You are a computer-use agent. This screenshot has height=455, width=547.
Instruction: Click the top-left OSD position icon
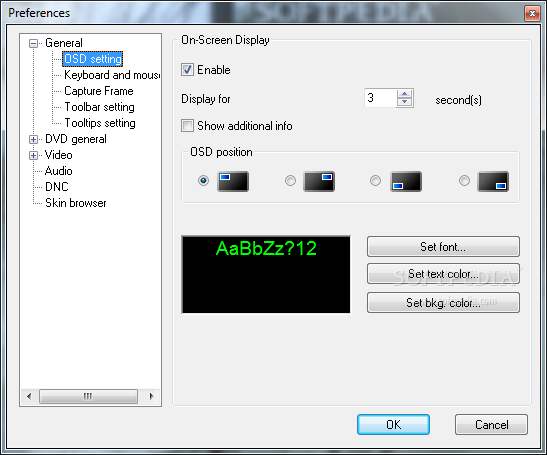[233, 181]
